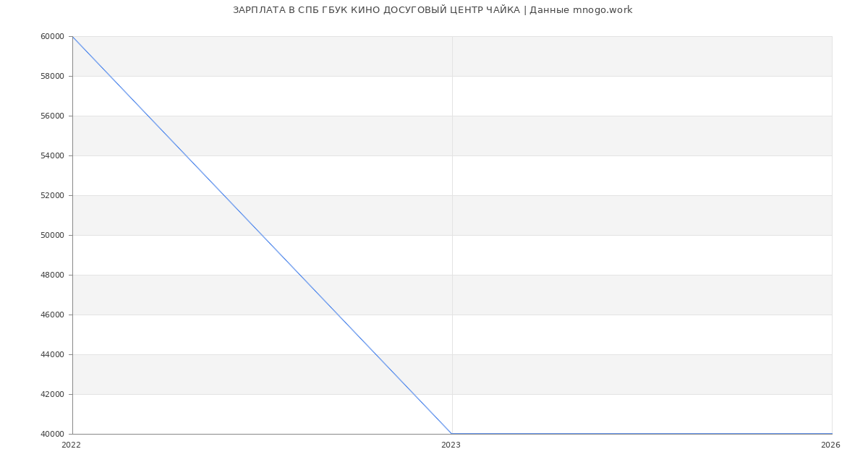Select the 40000 y-axis label
868x470 pixels.
pos(53,434)
